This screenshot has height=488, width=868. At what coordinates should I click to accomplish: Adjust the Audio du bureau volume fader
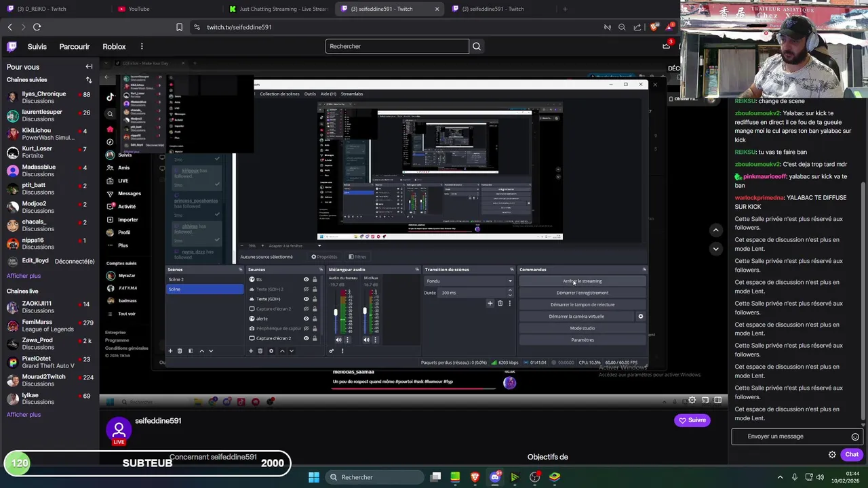[336, 313]
